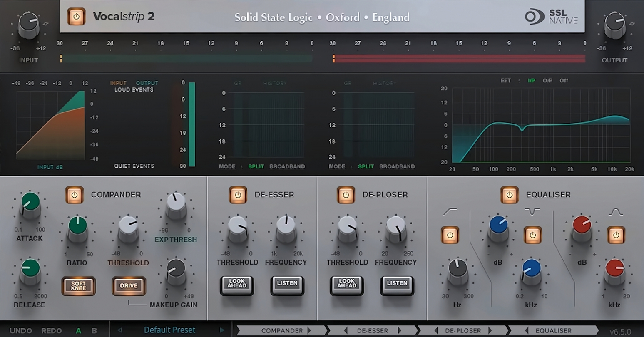The image size is (644, 337).
Task: Turn off the De-Esser power icon
Action: 238,195
